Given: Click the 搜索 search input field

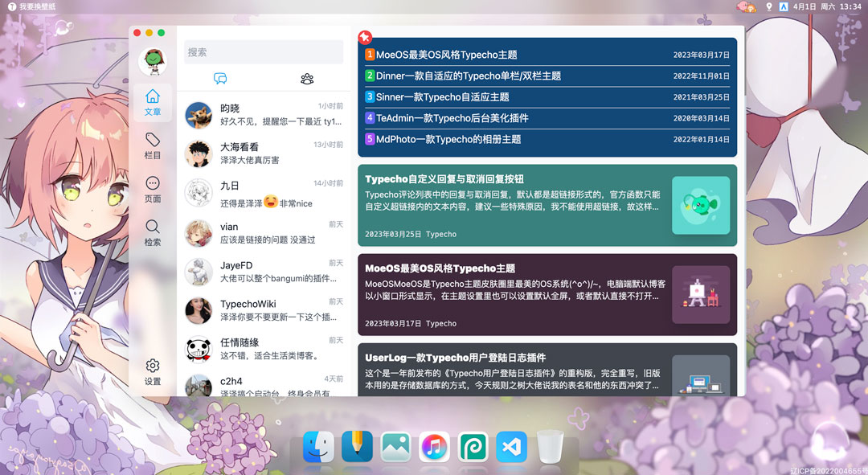Looking at the screenshot, I should click(264, 51).
